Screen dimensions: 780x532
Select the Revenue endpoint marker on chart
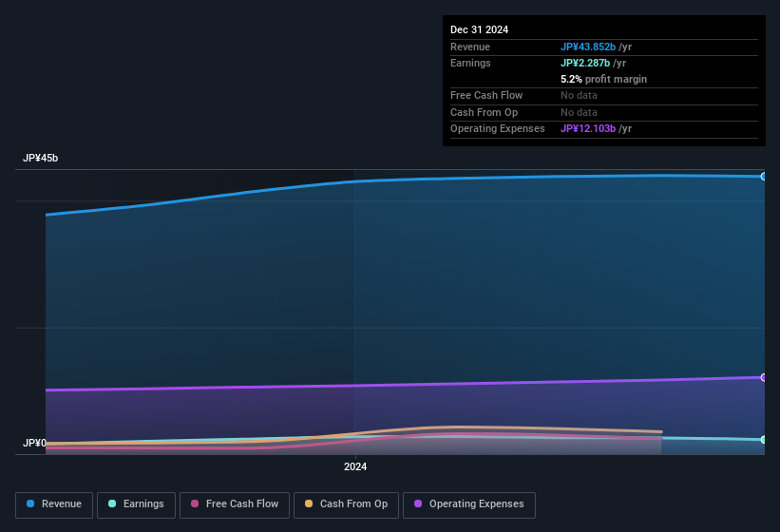point(764,177)
